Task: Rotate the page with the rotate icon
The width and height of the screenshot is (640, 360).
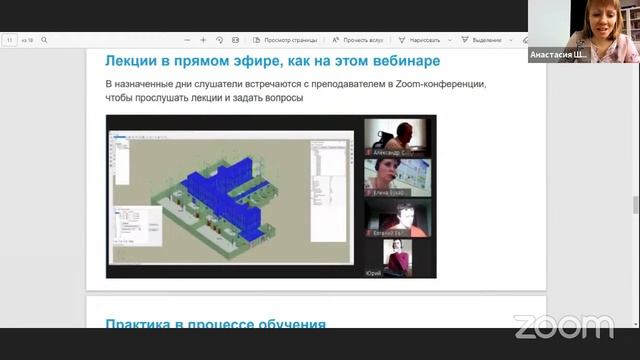Action: click(x=220, y=40)
